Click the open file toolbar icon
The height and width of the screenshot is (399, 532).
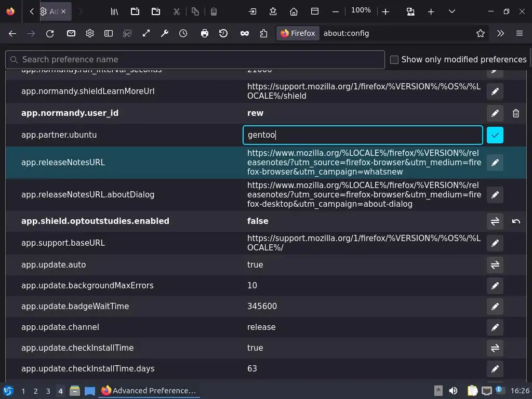(135, 11)
